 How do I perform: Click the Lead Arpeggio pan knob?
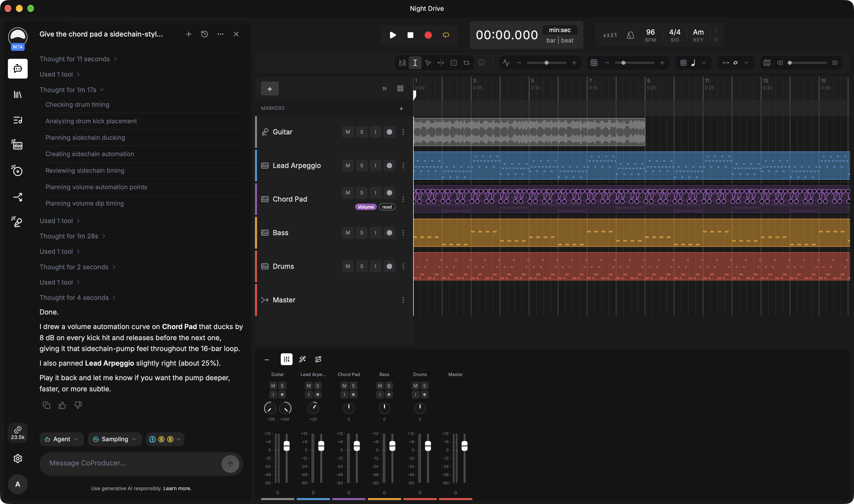click(313, 408)
